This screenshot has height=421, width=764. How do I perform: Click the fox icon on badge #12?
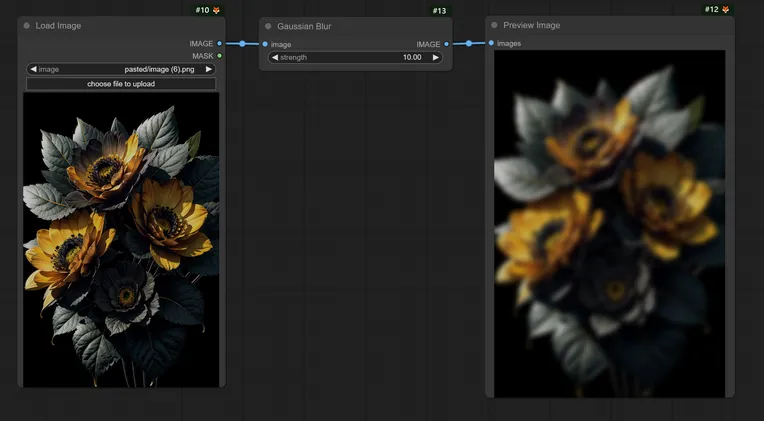coord(726,10)
